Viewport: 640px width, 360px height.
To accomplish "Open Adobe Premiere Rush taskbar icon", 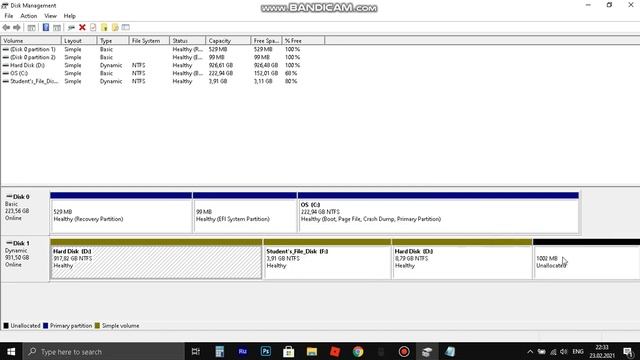I will [x=242, y=351].
